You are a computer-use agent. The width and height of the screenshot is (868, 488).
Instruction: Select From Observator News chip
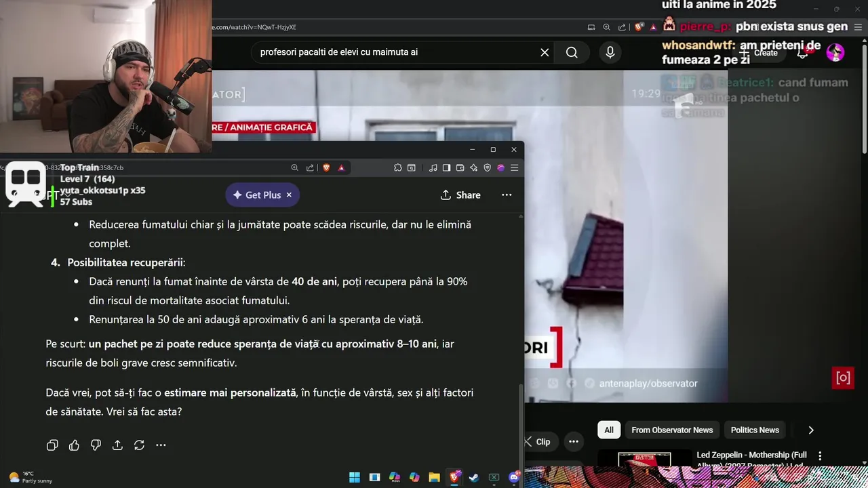point(672,430)
